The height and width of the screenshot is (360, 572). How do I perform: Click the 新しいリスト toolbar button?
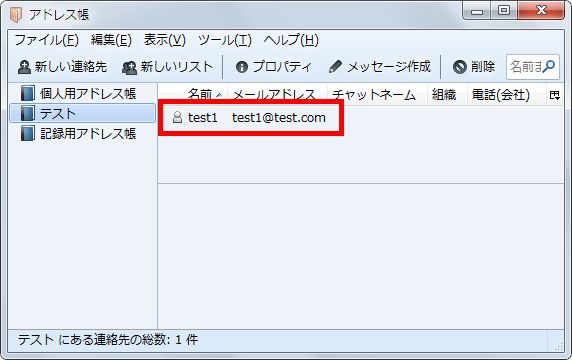167,67
